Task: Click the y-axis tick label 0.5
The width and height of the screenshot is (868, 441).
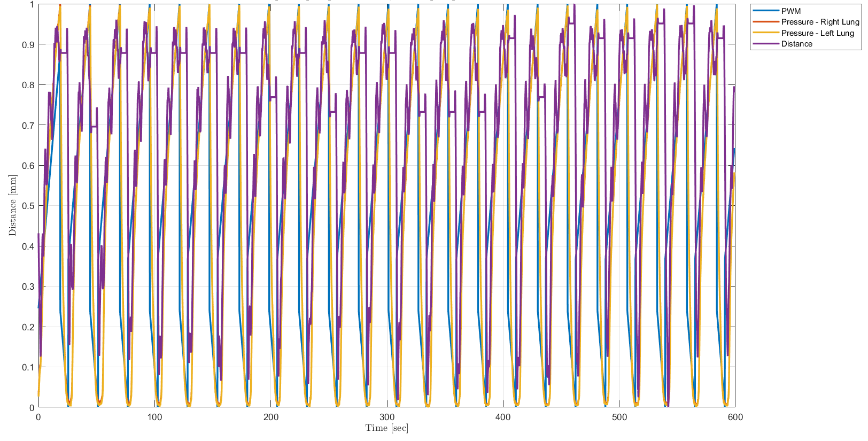Action: coord(28,206)
